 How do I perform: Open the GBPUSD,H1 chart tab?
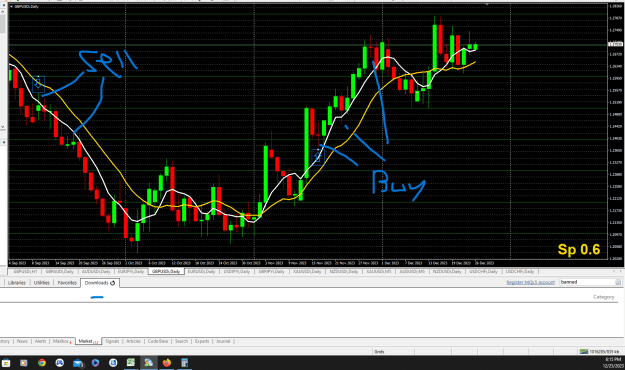pyautogui.click(x=25, y=272)
